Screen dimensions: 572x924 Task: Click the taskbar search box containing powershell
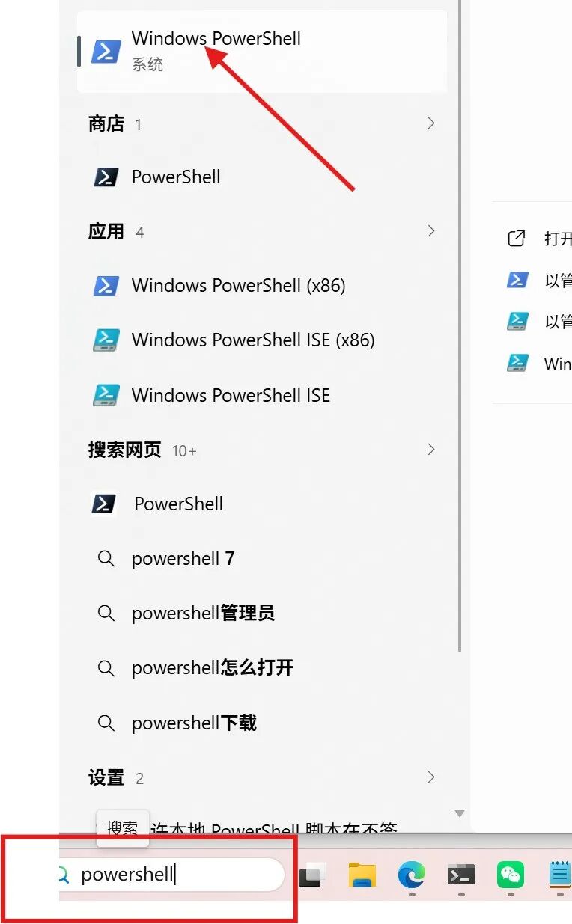click(x=172, y=875)
